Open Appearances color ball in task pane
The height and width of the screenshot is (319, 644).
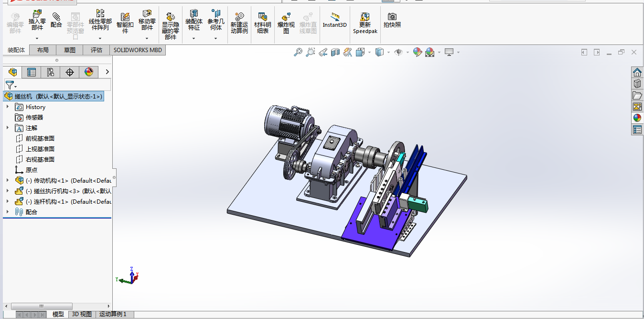[x=637, y=118]
